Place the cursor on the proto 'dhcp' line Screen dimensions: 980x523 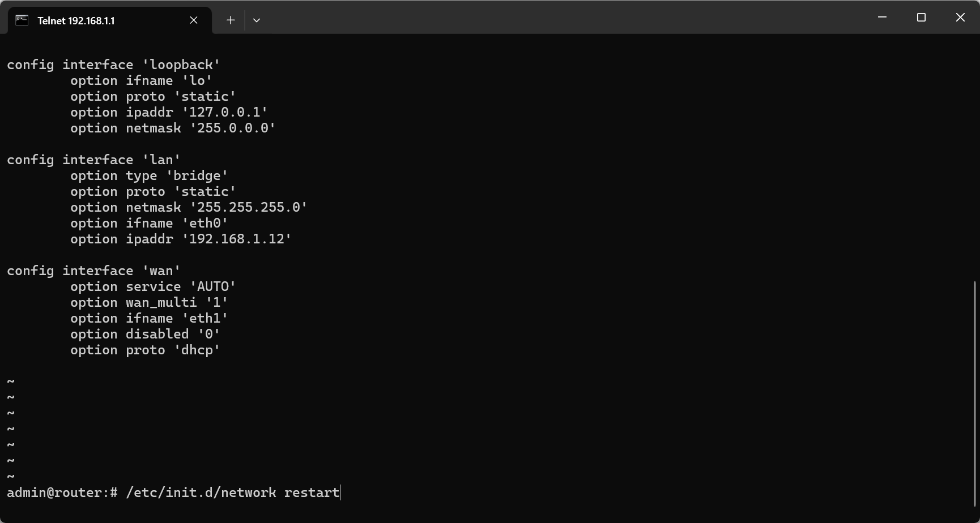coord(145,350)
